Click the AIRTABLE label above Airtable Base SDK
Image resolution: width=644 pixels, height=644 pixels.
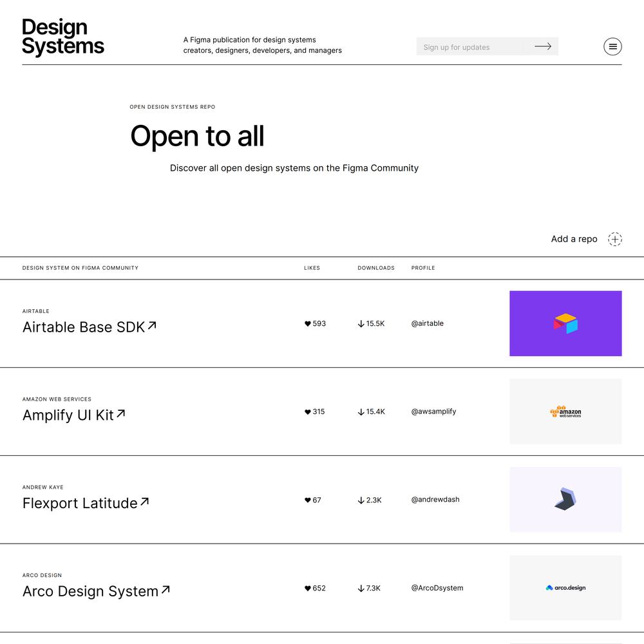35,311
